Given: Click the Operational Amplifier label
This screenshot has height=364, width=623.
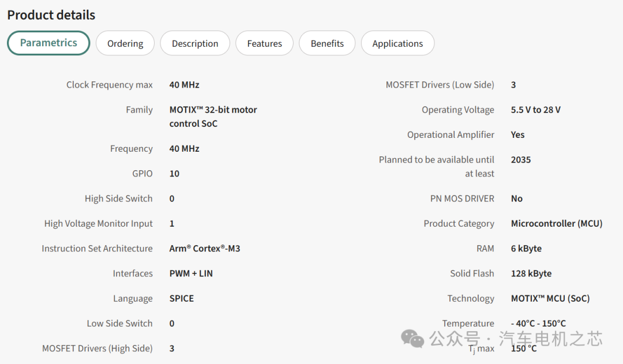Looking at the screenshot, I should point(451,135).
